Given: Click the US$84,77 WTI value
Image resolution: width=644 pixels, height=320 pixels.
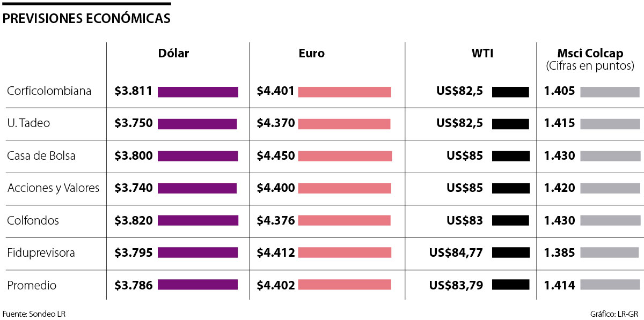Looking at the screenshot, I should pyautogui.click(x=456, y=253).
